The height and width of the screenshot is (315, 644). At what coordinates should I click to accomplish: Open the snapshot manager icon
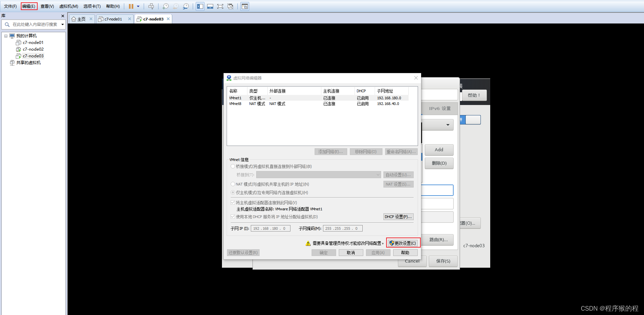186,6
